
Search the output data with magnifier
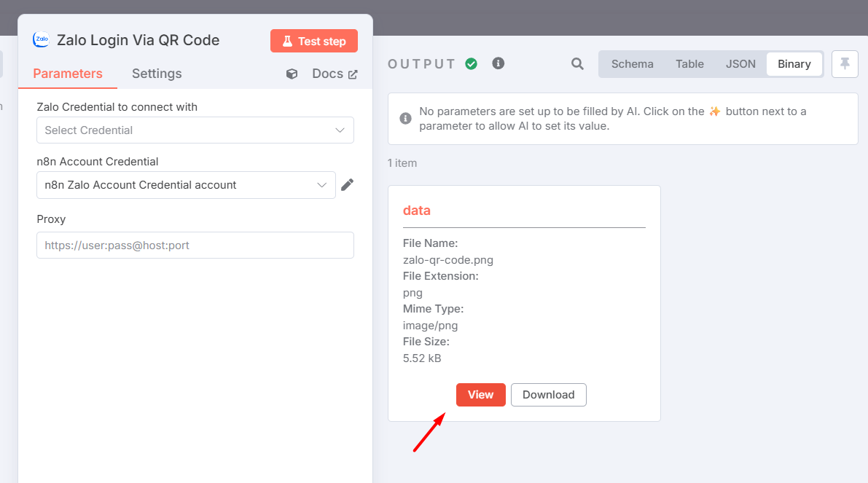577,64
